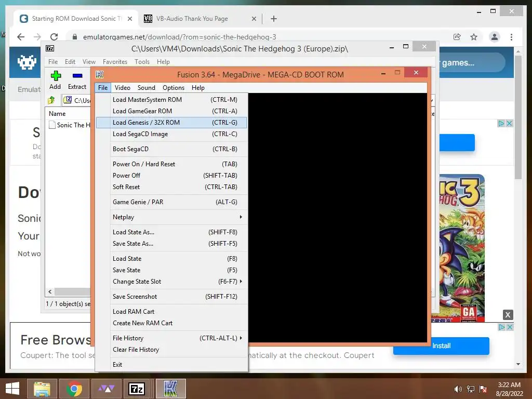Close the Starting ROM Download Sonic tab

(x=129, y=19)
